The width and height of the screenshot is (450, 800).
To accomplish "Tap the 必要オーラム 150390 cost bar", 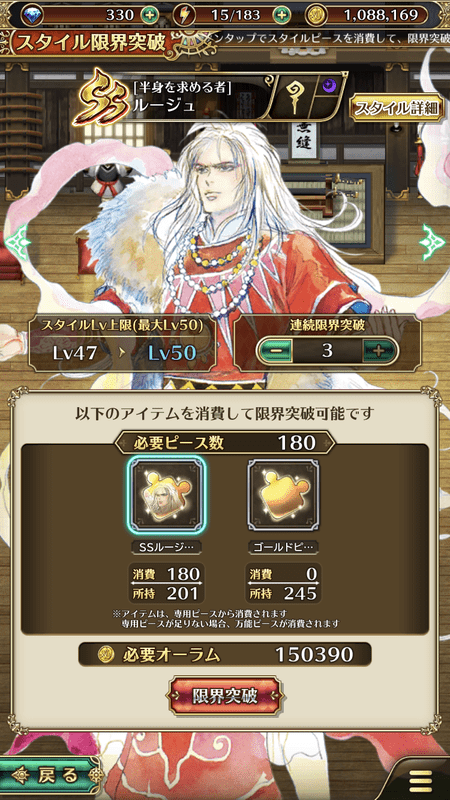I will [225, 655].
